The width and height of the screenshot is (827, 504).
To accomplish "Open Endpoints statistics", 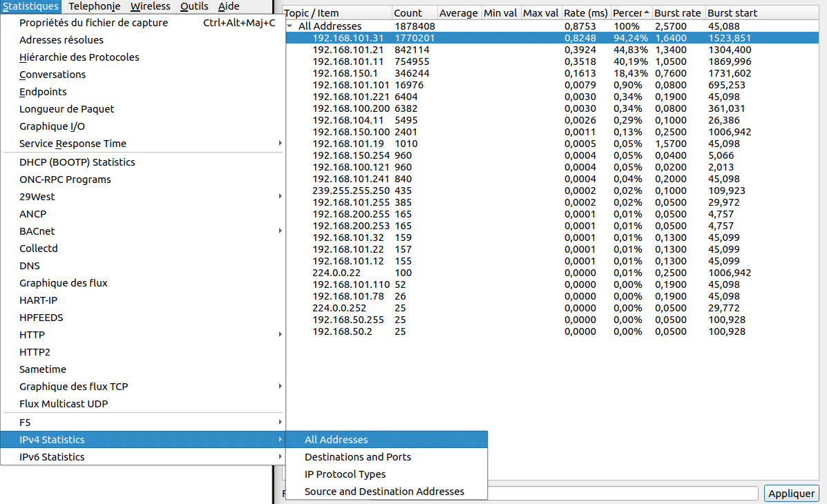I will (143, 92).
